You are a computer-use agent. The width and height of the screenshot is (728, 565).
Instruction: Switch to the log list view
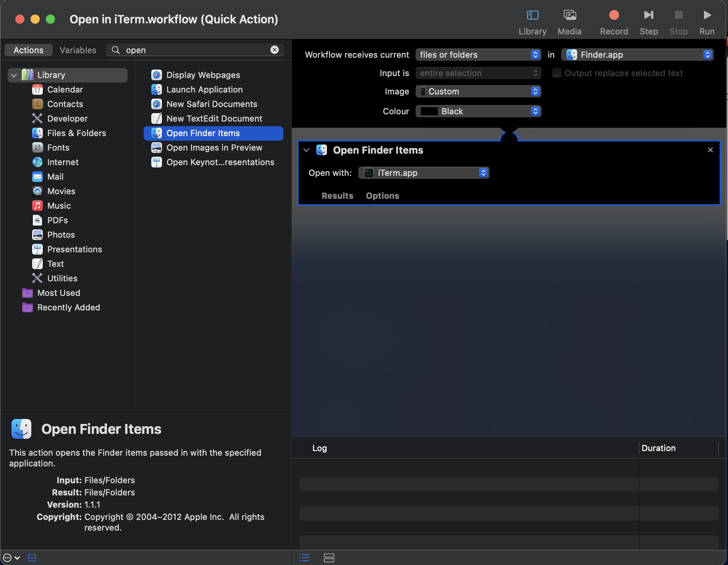[304, 558]
